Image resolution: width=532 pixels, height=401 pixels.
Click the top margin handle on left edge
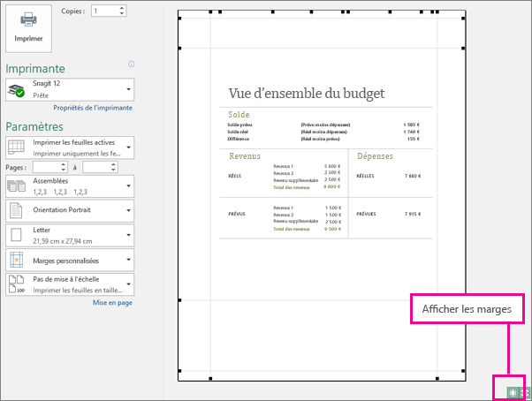click(179, 48)
